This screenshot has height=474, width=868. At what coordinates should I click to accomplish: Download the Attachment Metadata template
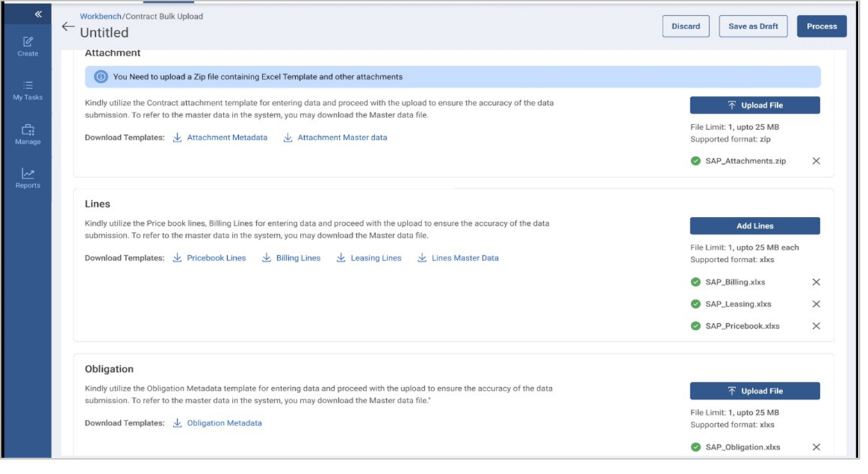pos(219,138)
